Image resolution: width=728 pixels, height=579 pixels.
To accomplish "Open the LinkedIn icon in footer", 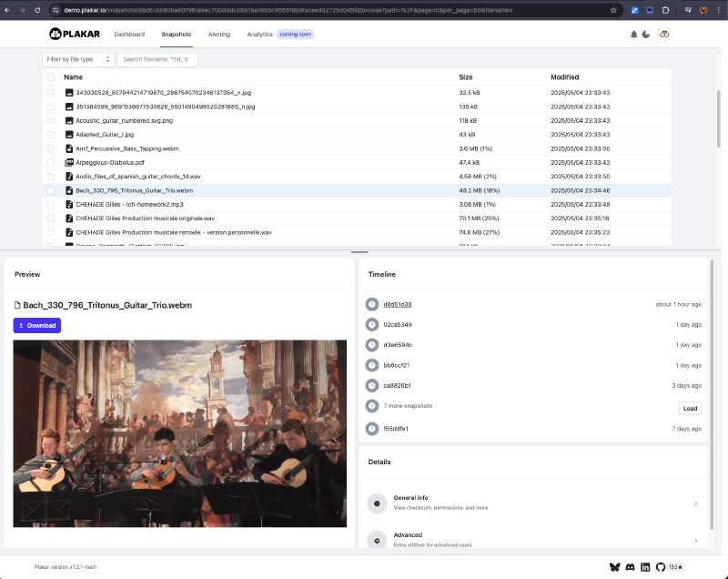I will tap(645, 567).
